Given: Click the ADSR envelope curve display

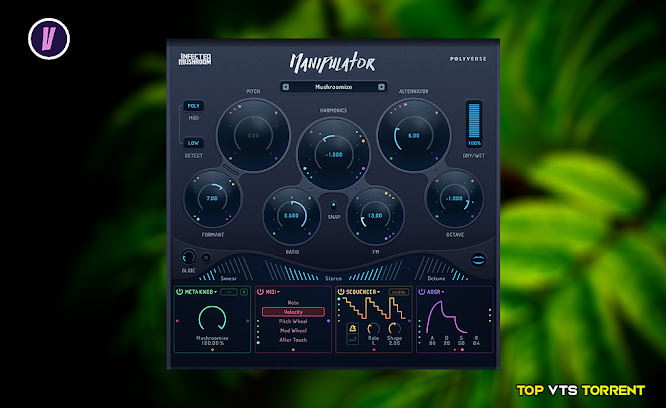Looking at the screenshot, I should [x=446, y=317].
